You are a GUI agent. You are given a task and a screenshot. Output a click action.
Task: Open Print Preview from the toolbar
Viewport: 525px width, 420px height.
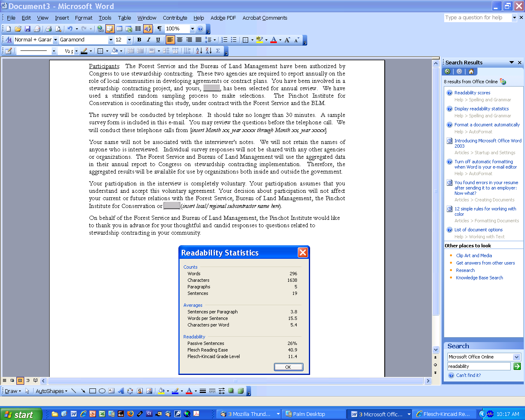pos(58,29)
